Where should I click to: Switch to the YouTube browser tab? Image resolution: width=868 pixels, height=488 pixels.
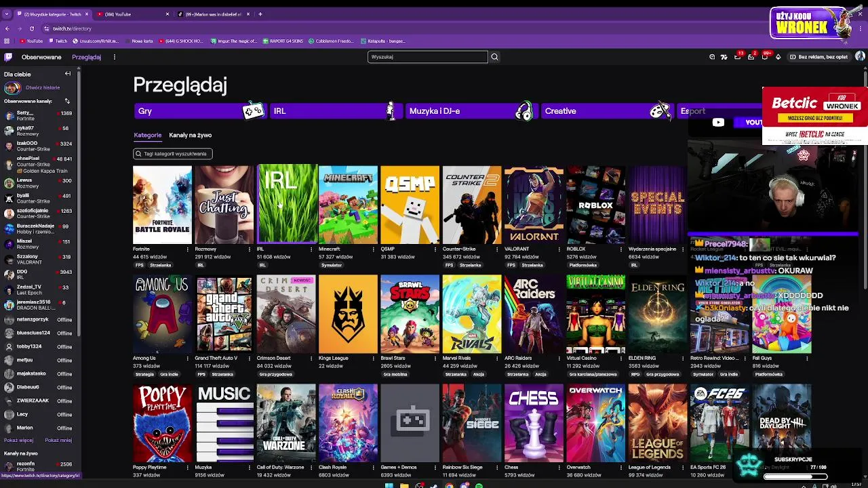point(132,14)
